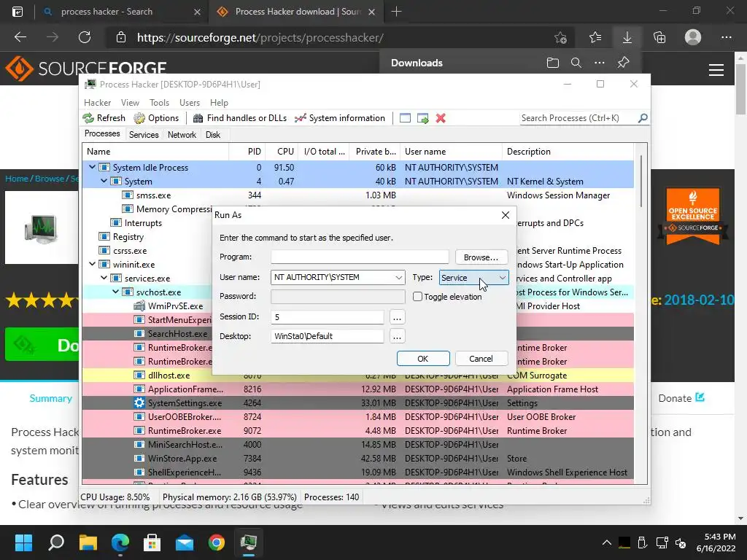The image size is (747, 560).
Task: Click the Desktop WinSta0\Default field
Action: tap(328, 336)
